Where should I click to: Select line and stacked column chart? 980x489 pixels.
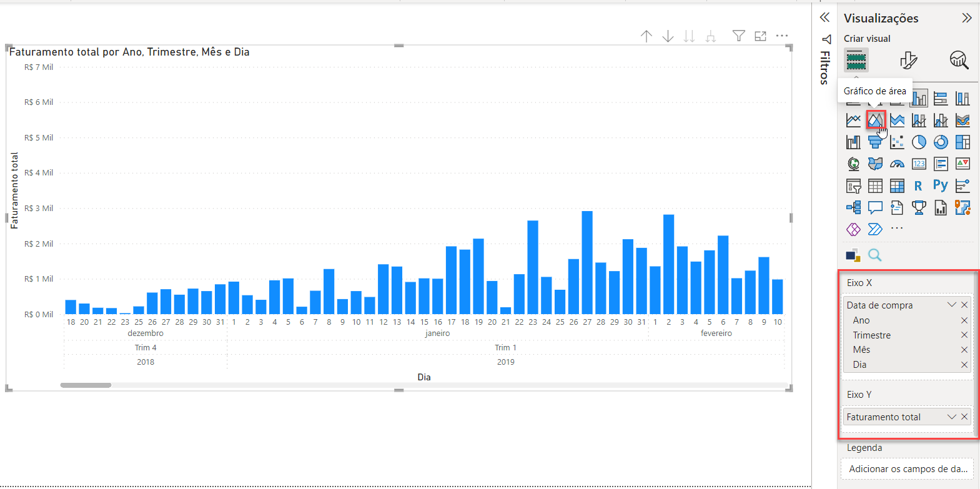919,121
